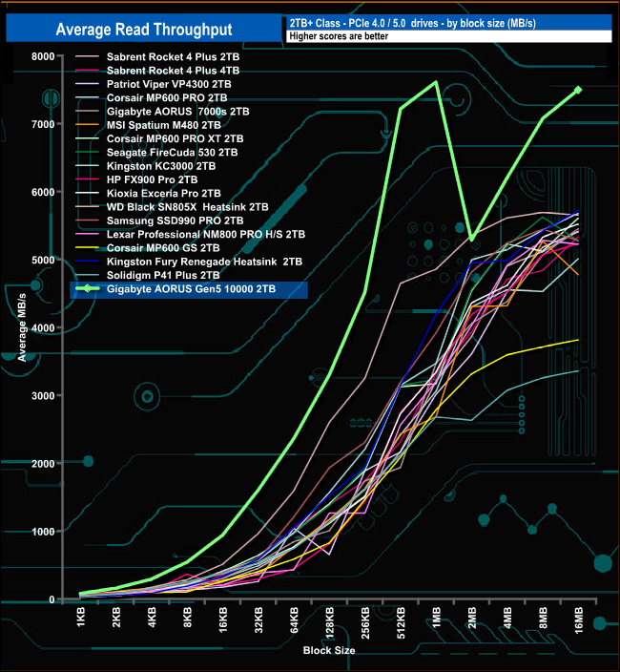Click the 'Block Size' axis label
This screenshot has width=620, height=672.
[329, 651]
